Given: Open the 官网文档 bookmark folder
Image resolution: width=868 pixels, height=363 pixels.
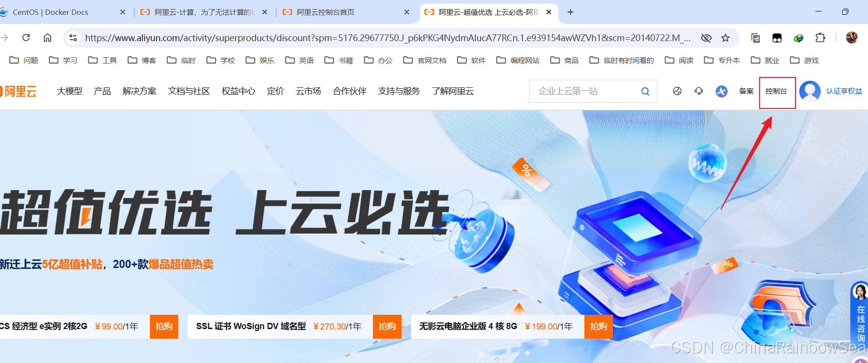Looking at the screenshot, I should point(425,60).
